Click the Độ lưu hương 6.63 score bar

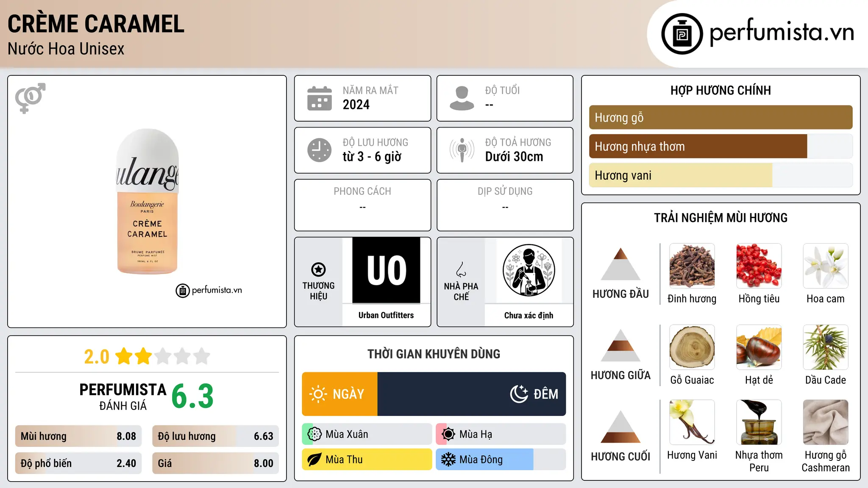pyautogui.click(x=215, y=436)
